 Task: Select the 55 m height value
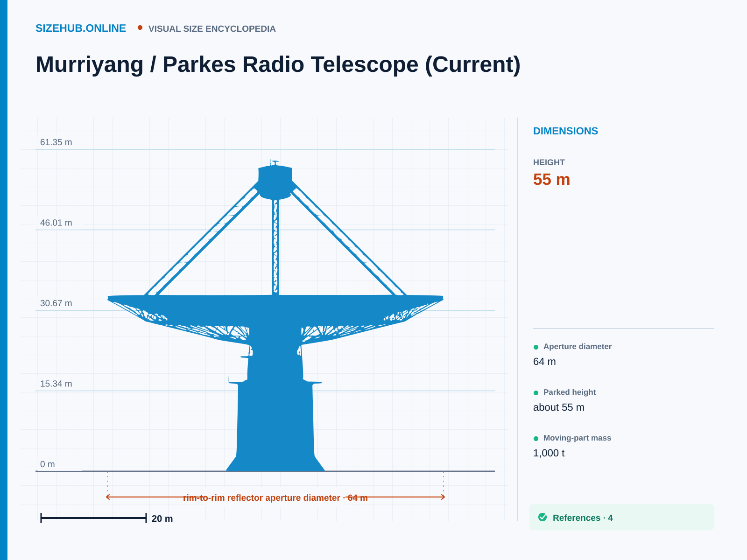click(x=551, y=180)
